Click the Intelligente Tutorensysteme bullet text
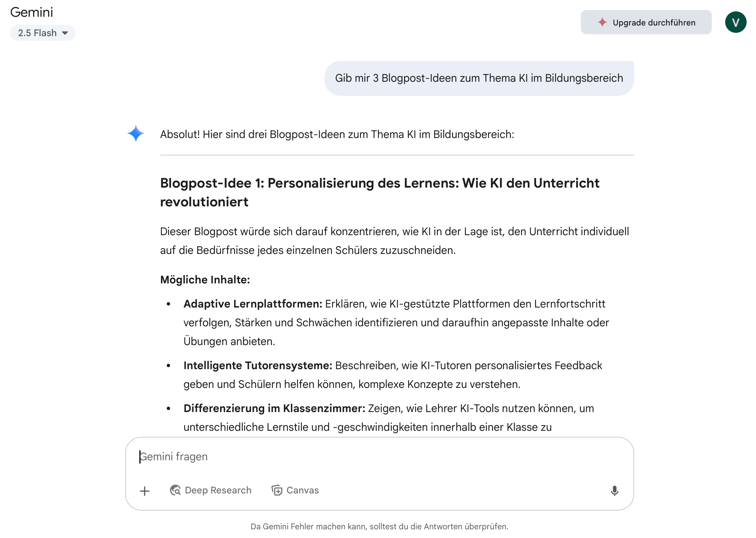Image resolution: width=756 pixels, height=538 pixels. coord(393,375)
